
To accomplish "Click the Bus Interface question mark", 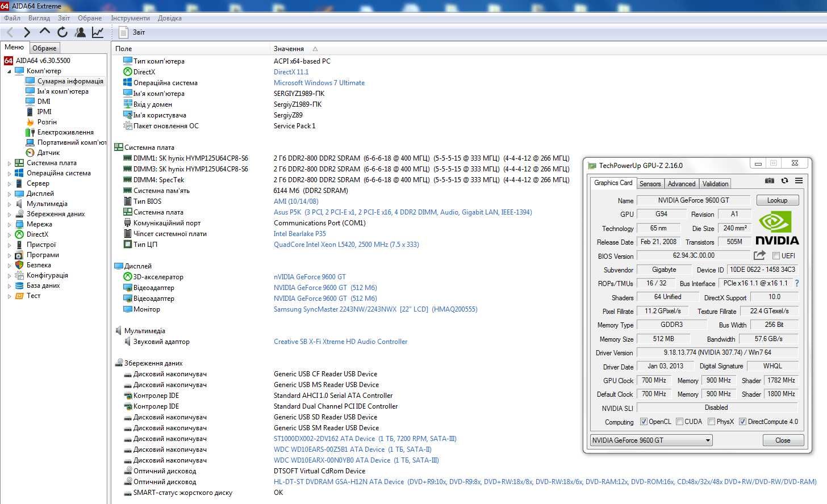I will (797, 283).
